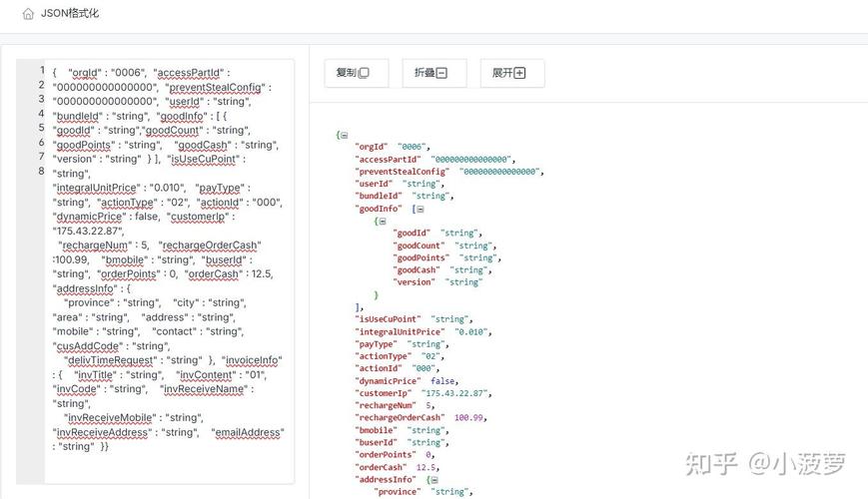Select the "goodPoints" key in formatted output

[421, 257]
